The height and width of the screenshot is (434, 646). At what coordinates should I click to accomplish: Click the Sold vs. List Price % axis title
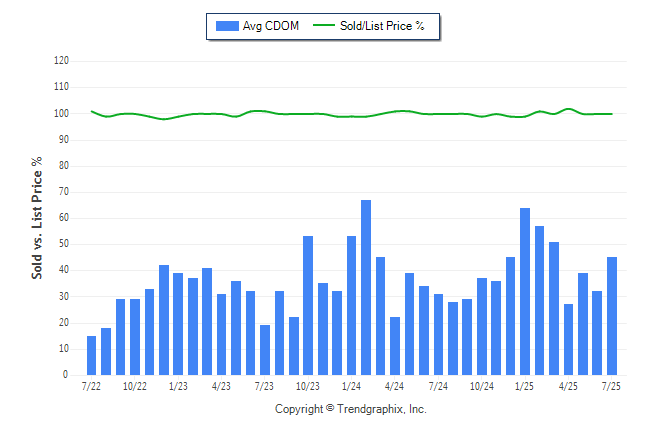(37, 218)
